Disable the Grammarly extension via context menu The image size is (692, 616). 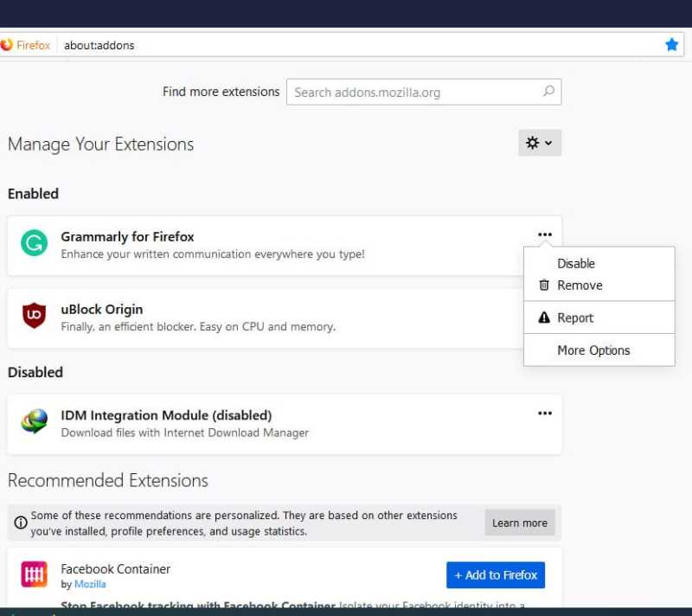[x=575, y=263]
